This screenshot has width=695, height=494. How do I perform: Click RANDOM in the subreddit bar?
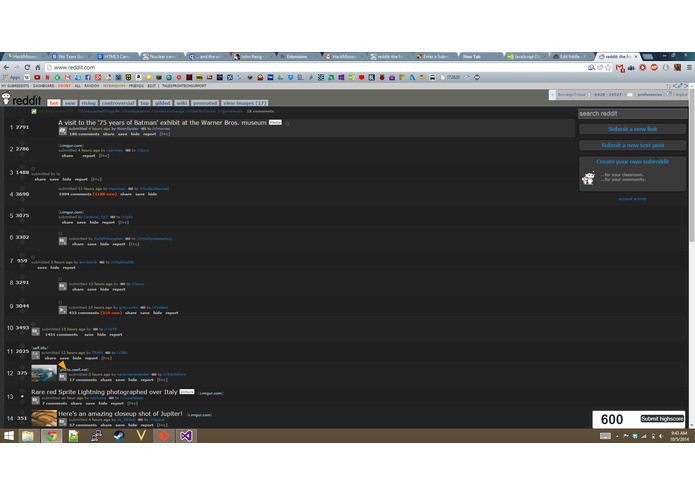pos(91,86)
